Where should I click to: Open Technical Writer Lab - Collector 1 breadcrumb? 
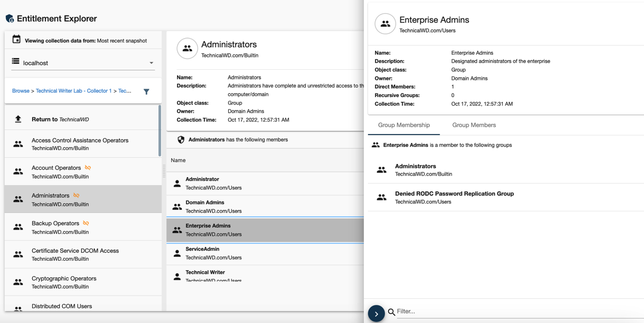click(74, 91)
